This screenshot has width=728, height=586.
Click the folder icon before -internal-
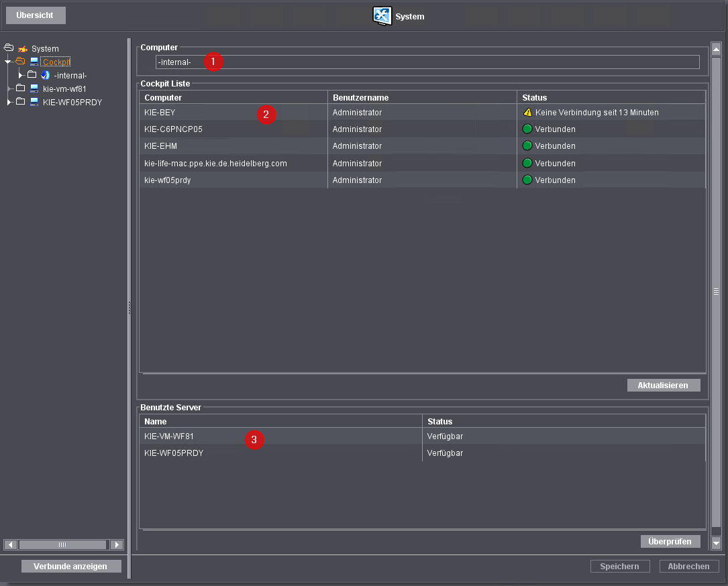tap(32, 74)
